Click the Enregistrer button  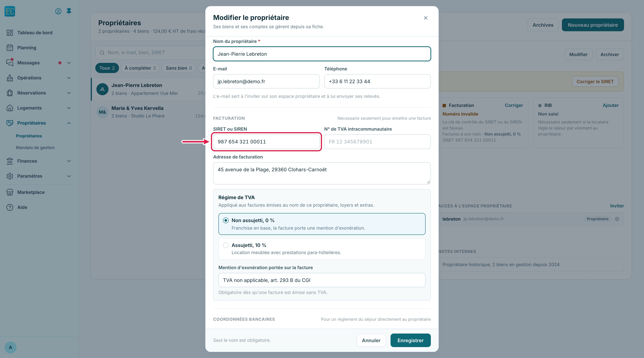pos(411,340)
